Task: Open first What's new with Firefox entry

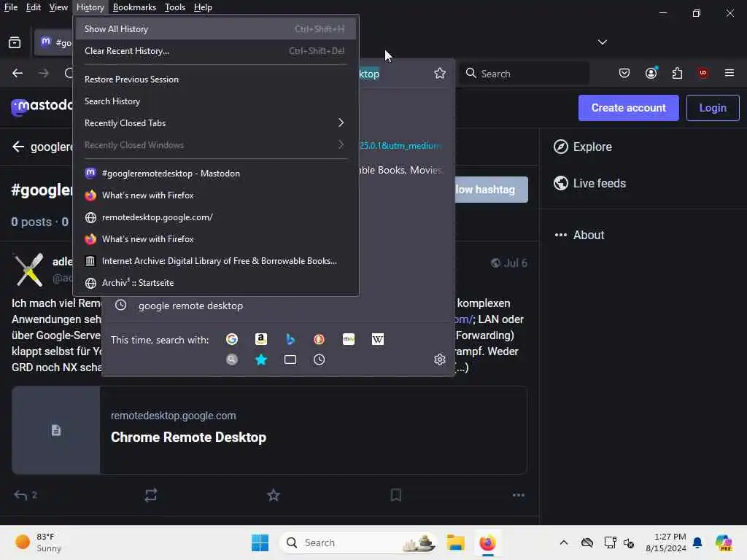Action: [215, 195]
